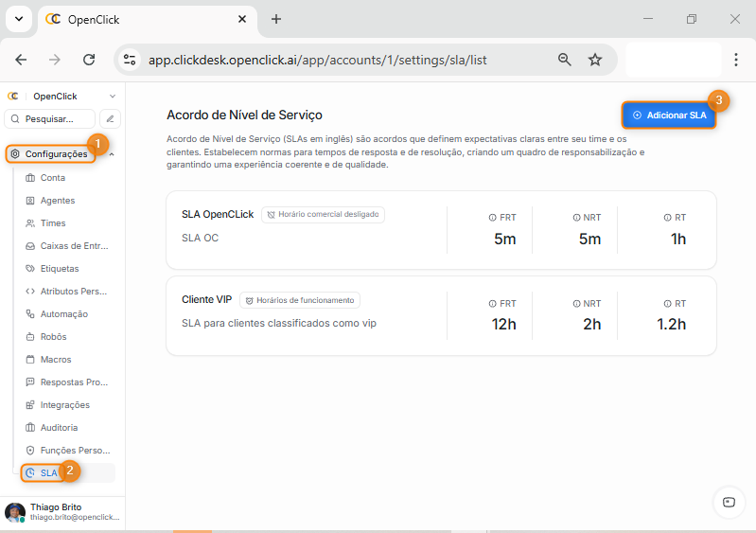Expand the OpenClick account switcher dropdown

[112, 97]
